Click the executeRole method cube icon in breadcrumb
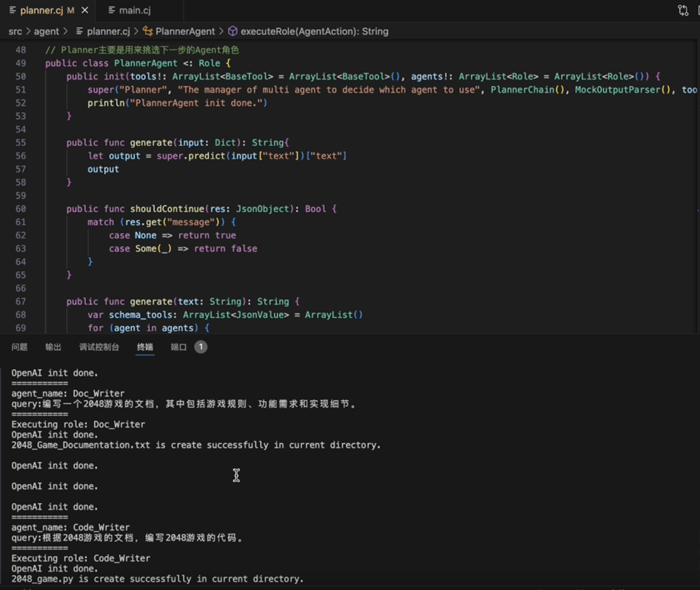 [233, 31]
